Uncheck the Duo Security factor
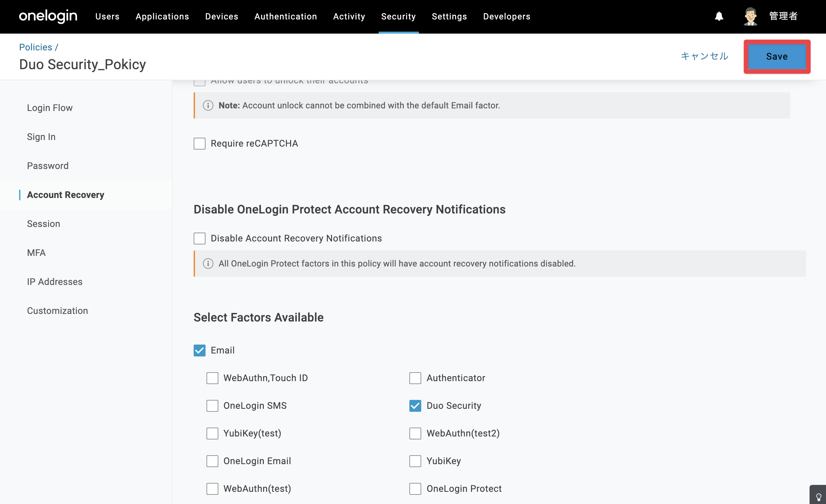The height and width of the screenshot is (504, 826). [x=415, y=406]
